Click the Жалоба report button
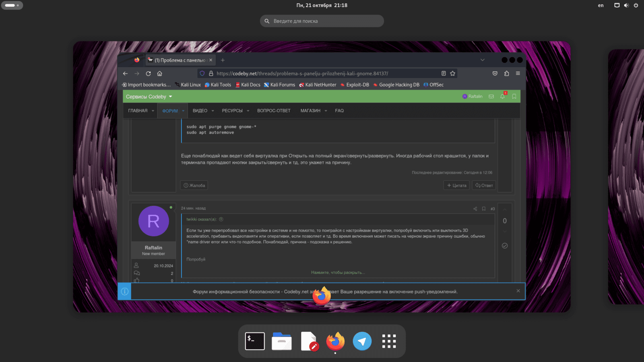 pos(194,185)
